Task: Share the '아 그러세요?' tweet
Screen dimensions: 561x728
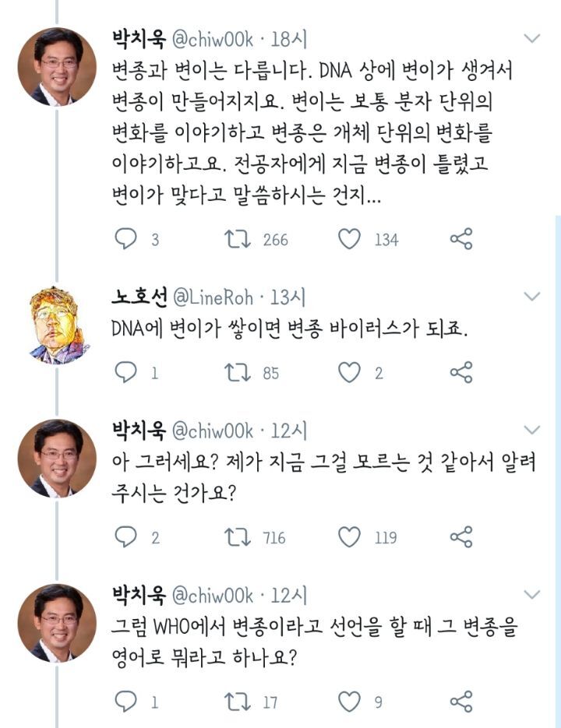Action: [461, 536]
